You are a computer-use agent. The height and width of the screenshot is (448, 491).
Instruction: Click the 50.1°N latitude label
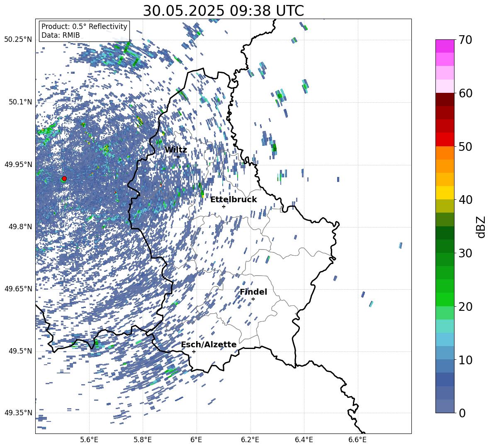20,102
